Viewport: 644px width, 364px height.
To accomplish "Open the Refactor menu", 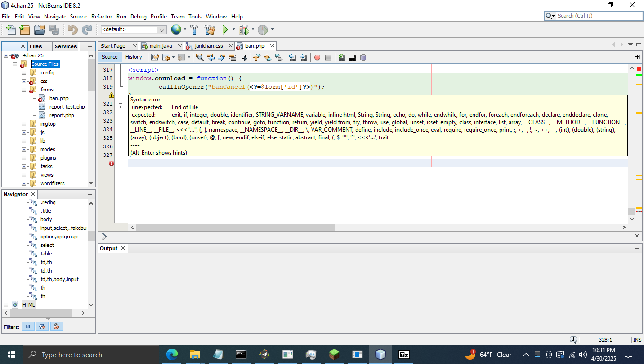I will point(102,16).
